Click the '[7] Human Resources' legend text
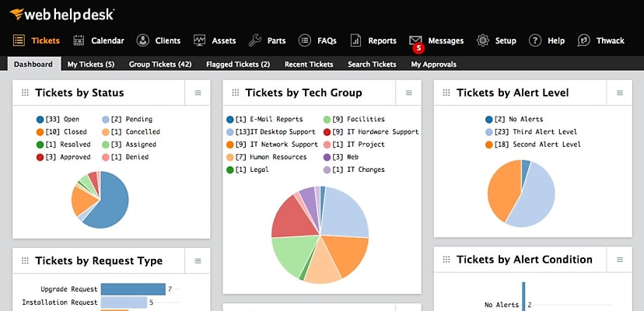 click(271, 157)
